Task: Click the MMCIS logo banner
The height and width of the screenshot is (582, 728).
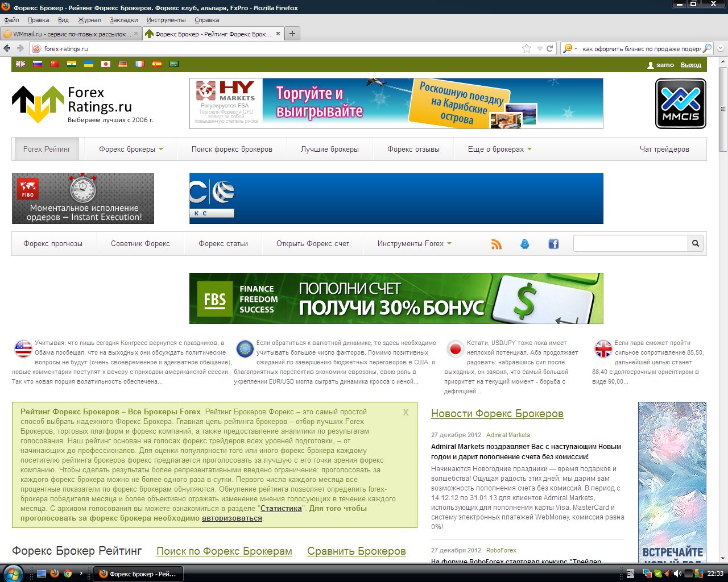Action: coord(681,103)
